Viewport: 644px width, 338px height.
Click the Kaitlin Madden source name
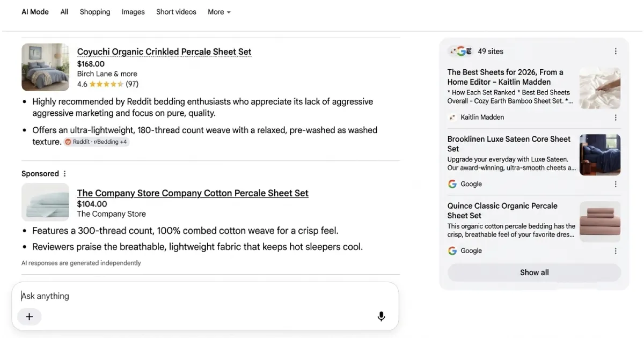coord(482,117)
